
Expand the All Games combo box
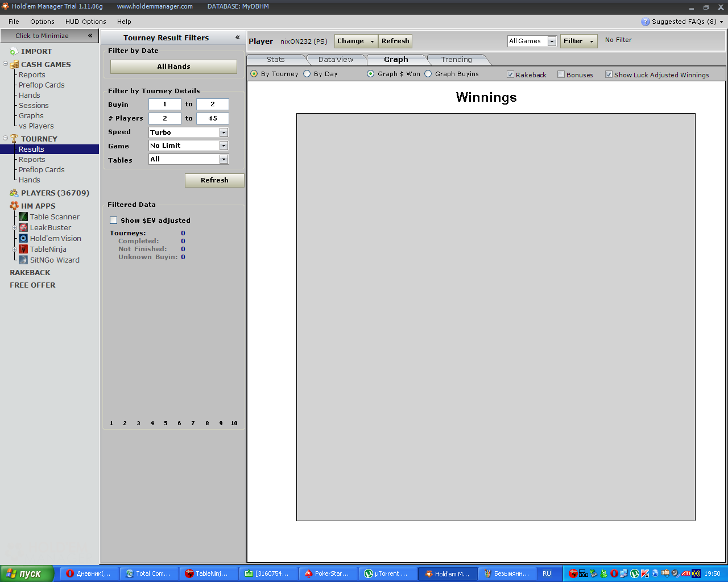point(551,41)
